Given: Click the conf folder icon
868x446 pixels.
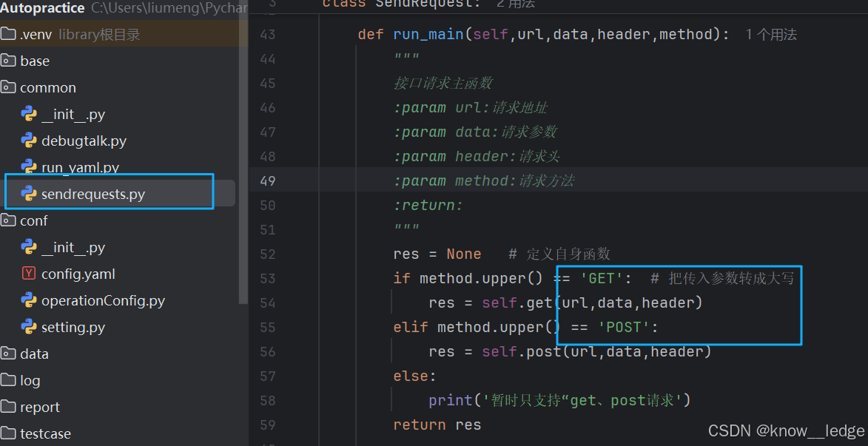Looking at the screenshot, I should pos(7,221).
